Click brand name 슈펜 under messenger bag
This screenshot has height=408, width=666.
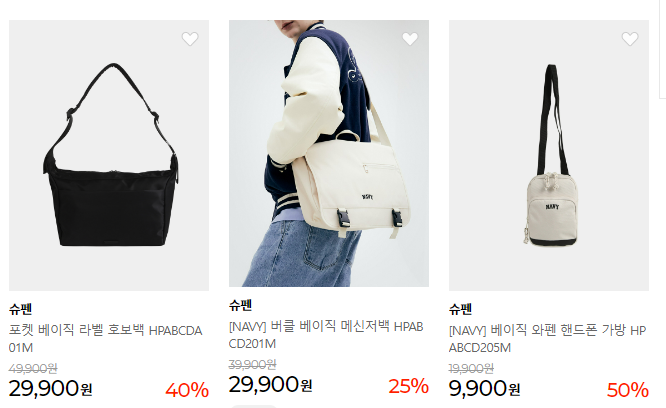point(240,305)
